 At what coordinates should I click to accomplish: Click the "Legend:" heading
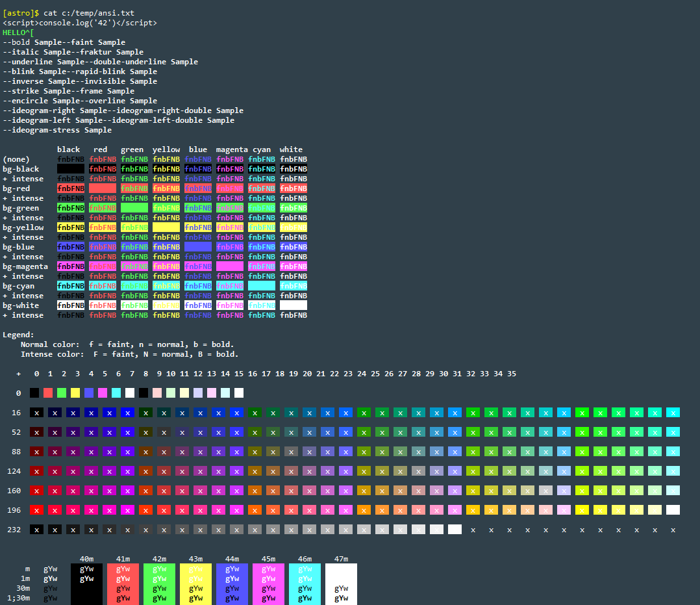(x=18, y=335)
